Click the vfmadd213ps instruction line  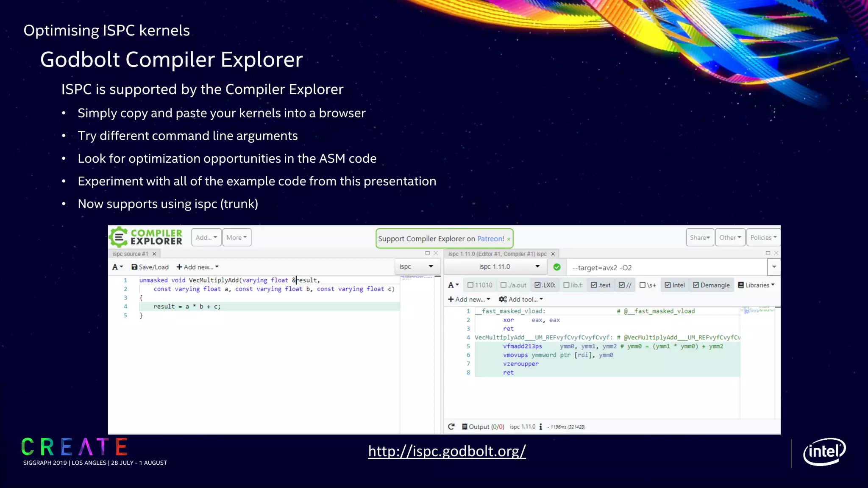point(607,346)
